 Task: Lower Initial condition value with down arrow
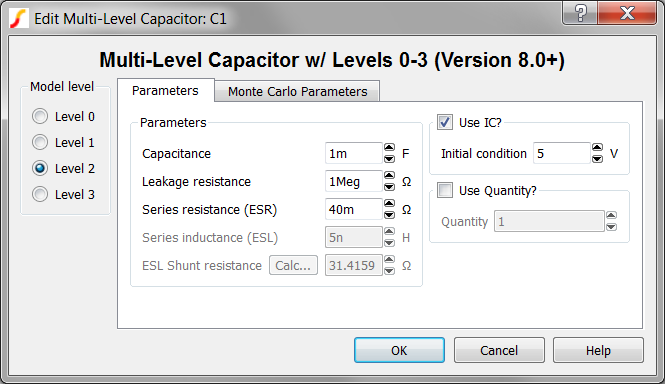point(597,159)
